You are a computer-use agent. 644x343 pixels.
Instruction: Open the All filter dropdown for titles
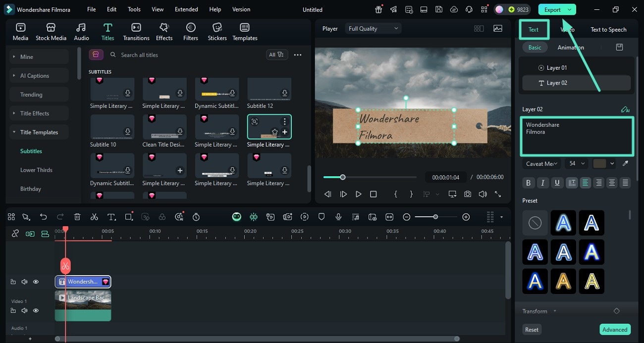(277, 55)
